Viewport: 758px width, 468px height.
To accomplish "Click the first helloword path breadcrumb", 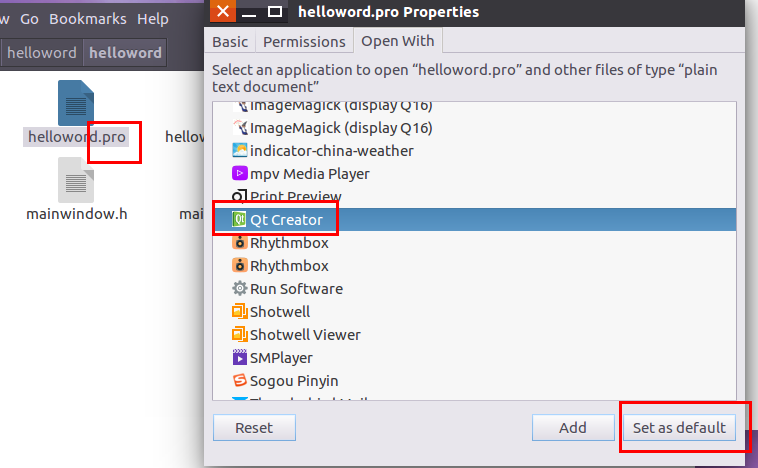I will [42, 52].
